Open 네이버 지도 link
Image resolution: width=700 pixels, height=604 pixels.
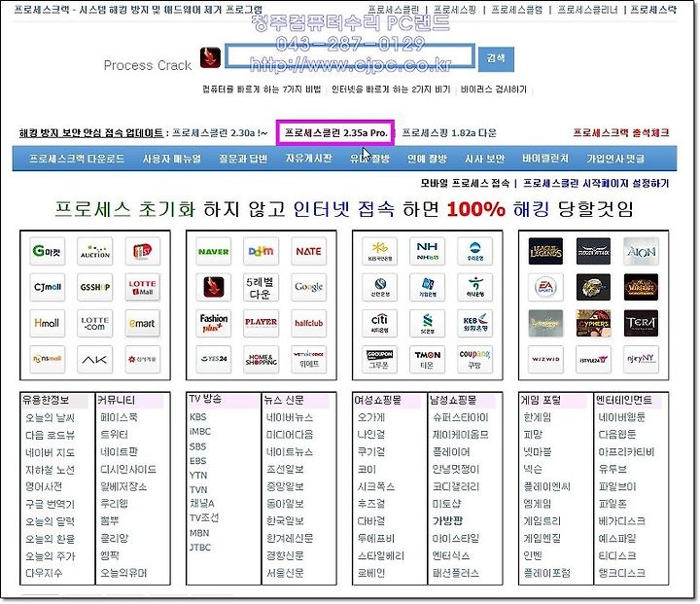[50, 452]
